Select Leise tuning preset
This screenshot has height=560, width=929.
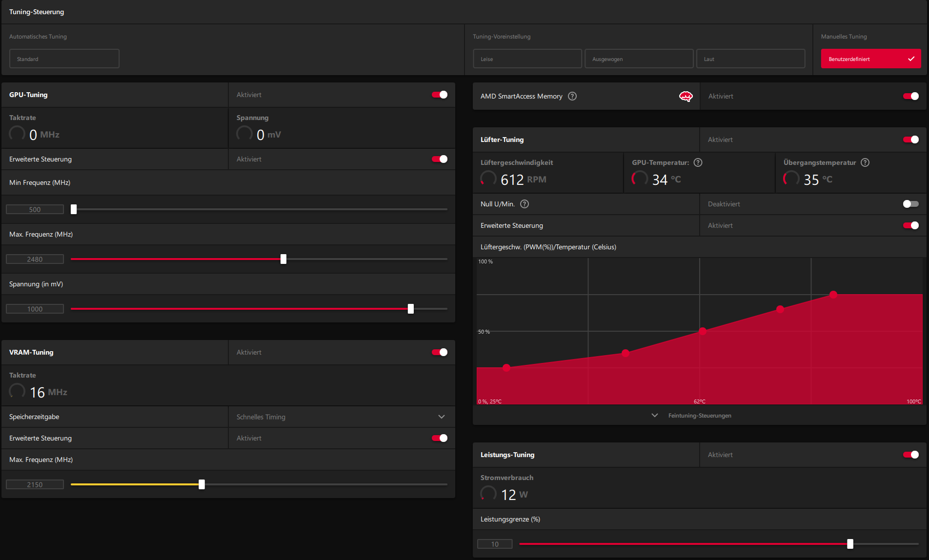tap(527, 59)
